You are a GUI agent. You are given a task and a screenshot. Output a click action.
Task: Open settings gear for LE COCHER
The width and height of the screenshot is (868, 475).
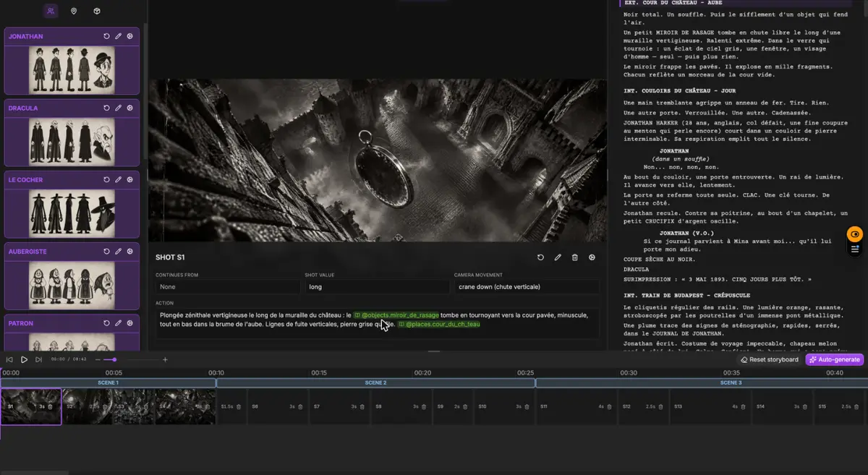(x=130, y=179)
